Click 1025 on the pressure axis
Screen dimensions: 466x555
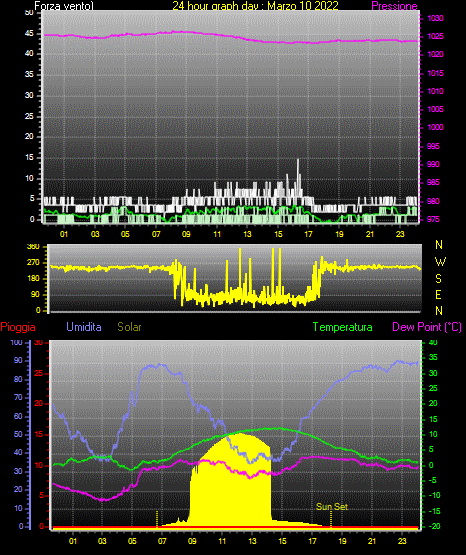click(435, 36)
